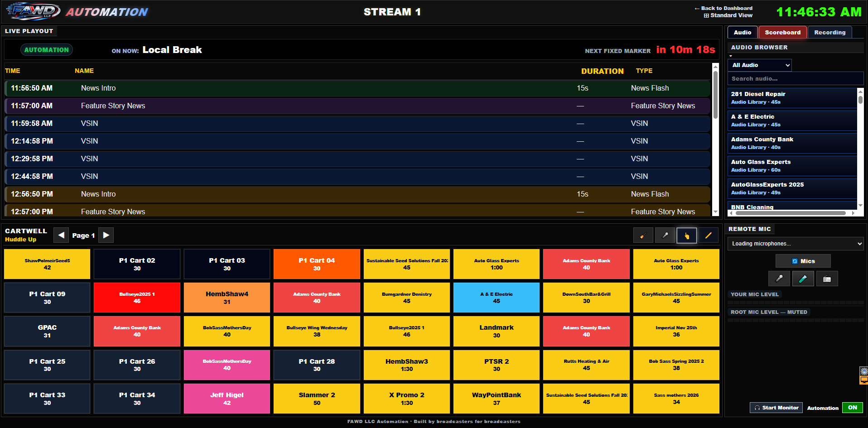Screen dimensions: 868x428
Task: Go to next Cartwell page
Action: point(106,235)
